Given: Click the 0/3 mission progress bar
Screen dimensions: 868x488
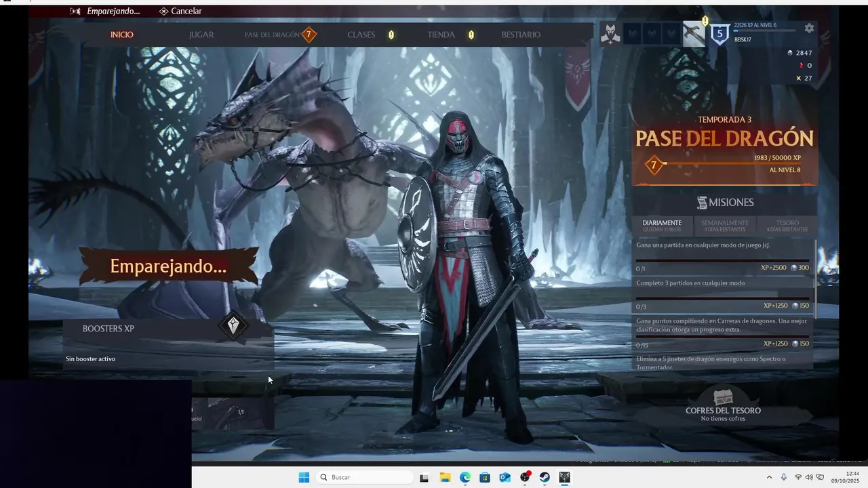Looking at the screenshot, I should (x=722, y=298).
